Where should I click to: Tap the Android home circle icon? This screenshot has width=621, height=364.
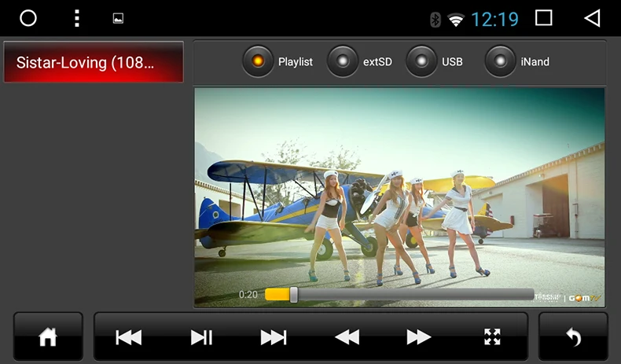[x=28, y=18]
